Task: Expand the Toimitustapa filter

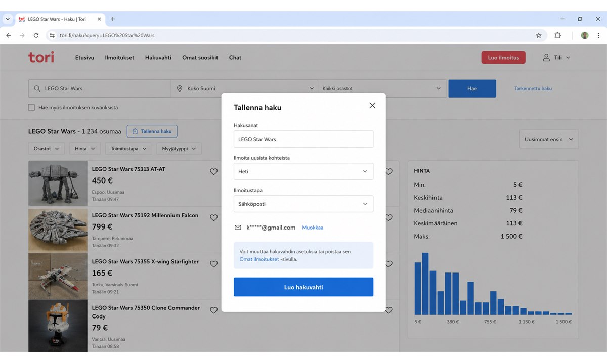Action: (128, 149)
